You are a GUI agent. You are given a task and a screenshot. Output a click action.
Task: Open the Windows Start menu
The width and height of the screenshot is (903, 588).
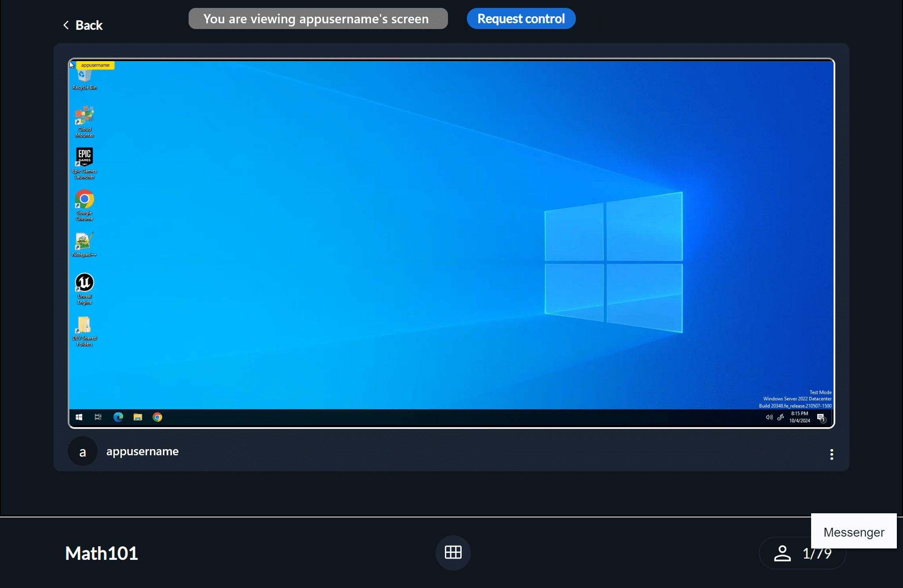coord(80,417)
